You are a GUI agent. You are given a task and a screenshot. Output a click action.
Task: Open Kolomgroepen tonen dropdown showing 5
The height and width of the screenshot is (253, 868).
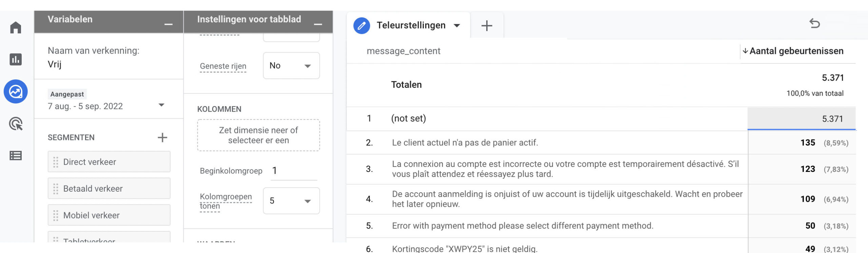pos(291,201)
